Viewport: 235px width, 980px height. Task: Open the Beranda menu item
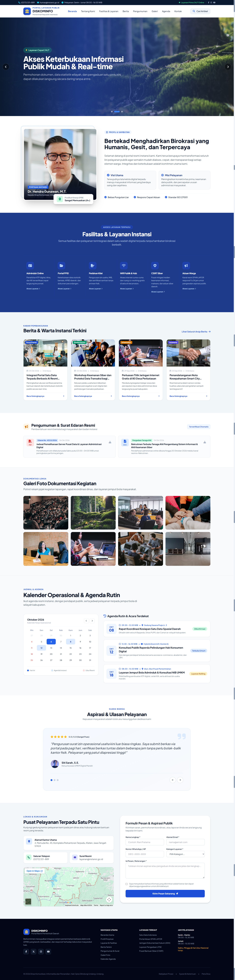(x=72, y=11)
